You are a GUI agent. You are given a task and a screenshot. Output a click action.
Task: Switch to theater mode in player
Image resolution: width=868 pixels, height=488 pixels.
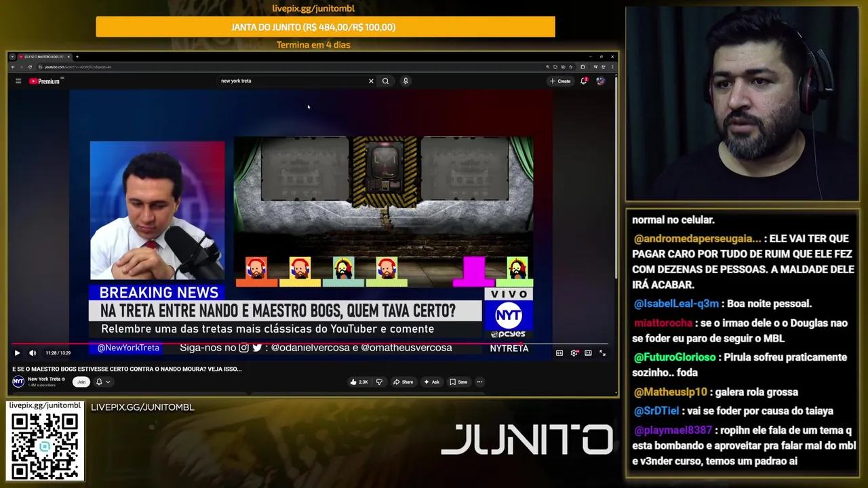click(588, 352)
